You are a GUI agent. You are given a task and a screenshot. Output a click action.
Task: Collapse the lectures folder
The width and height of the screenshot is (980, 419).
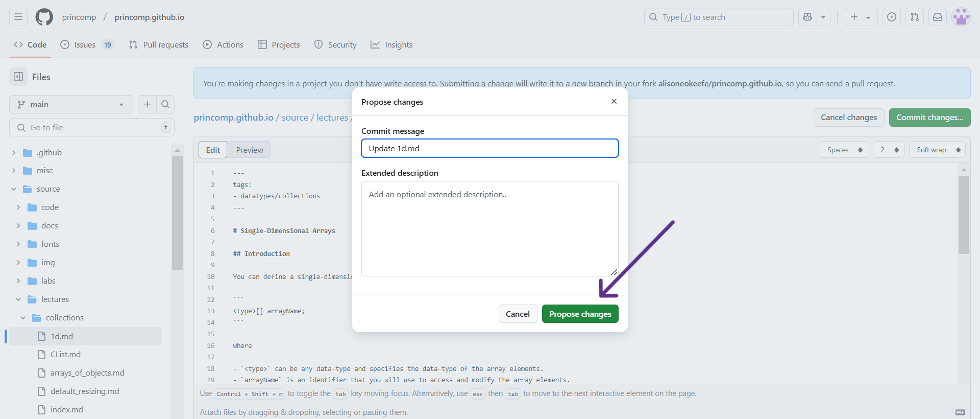coord(18,299)
